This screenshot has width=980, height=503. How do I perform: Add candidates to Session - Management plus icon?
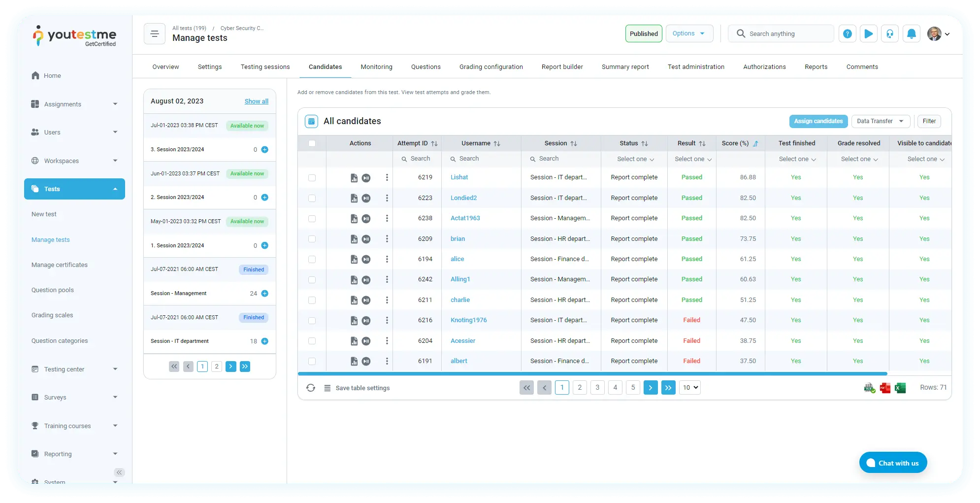pos(264,294)
